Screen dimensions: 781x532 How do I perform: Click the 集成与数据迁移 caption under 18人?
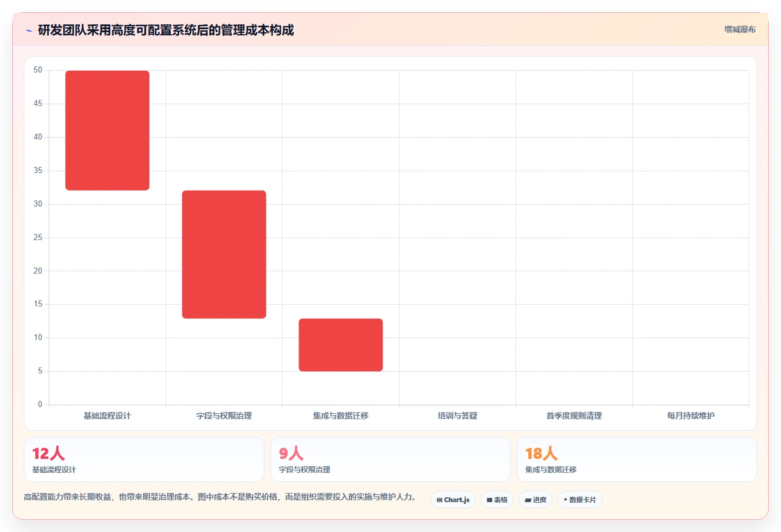551,470
